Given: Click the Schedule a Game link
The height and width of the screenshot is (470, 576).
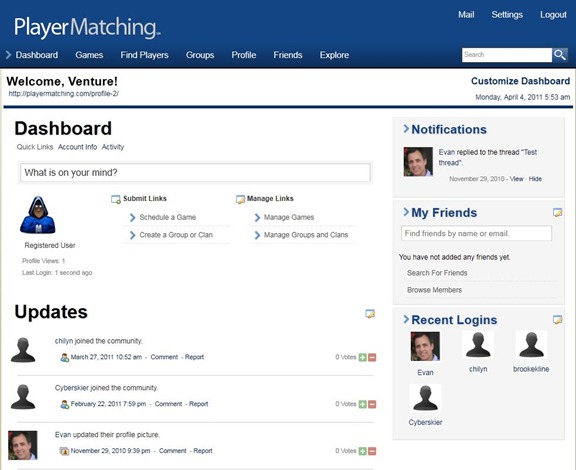Looking at the screenshot, I should point(168,217).
